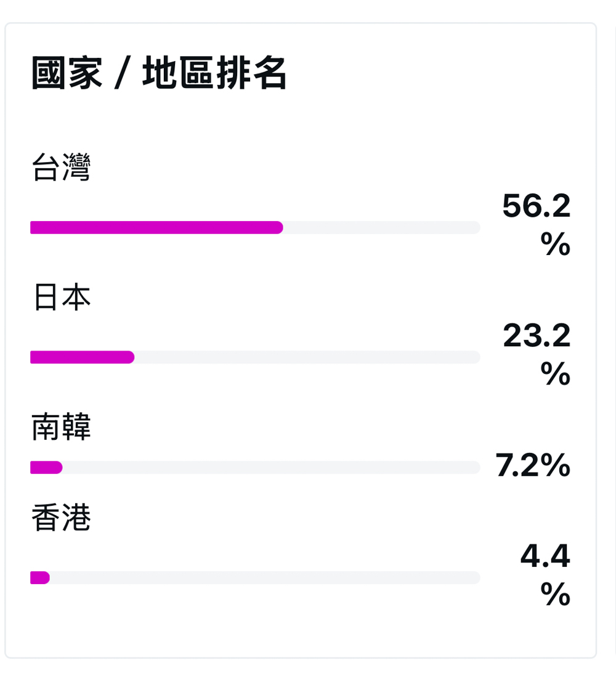The image size is (616, 682).
Task: Select the 南韓 region label
Action: [x=62, y=427]
